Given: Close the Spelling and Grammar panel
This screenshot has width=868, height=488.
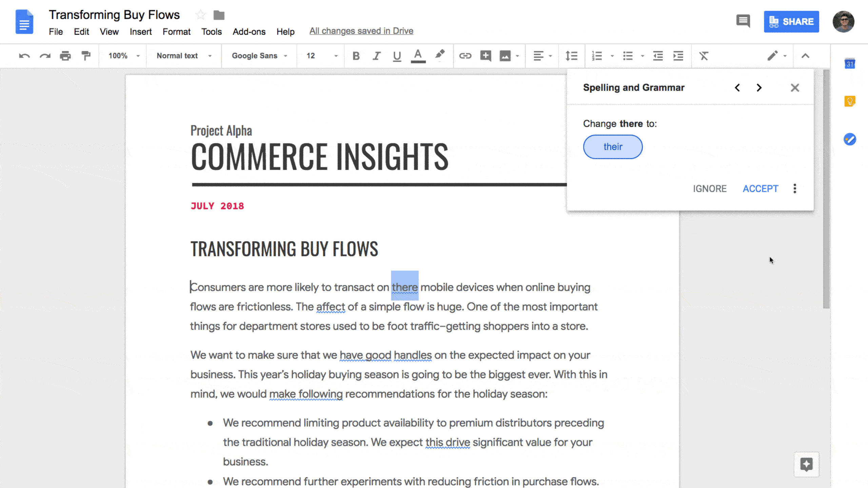Looking at the screenshot, I should [x=795, y=87].
